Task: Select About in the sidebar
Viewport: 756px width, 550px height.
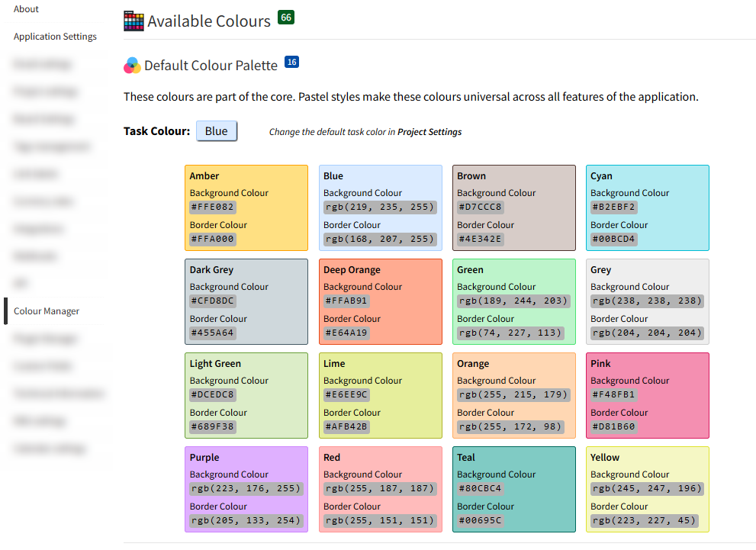Action: coord(25,8)
